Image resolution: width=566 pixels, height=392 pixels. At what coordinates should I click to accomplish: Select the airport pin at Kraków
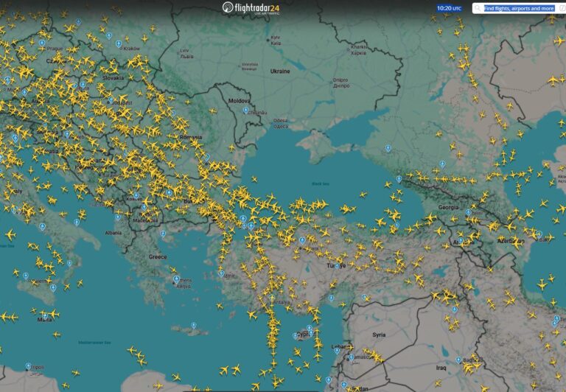(119, 43)
